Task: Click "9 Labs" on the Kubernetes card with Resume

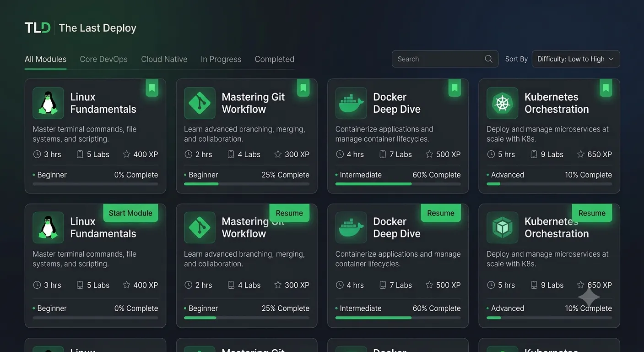Action: pos(552,285)
